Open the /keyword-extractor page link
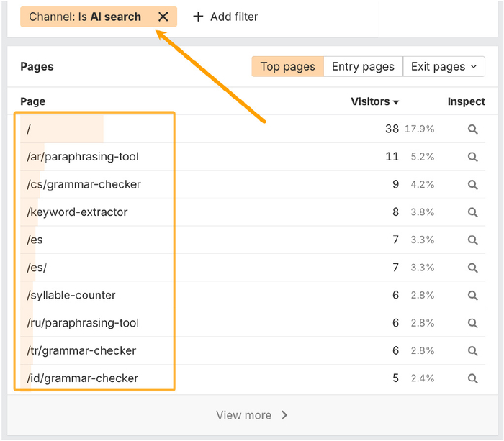504x441 pixels. point(77,212)
